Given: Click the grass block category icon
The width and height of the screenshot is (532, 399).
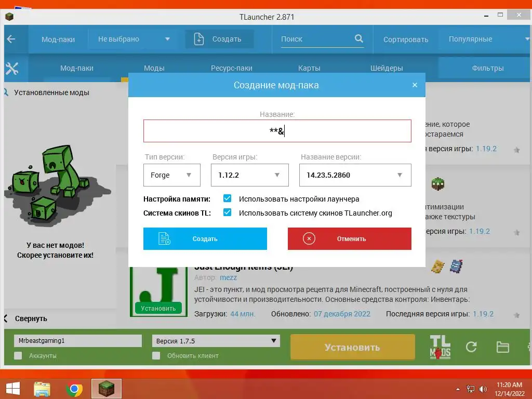Looking at the screenshot, I should coord(437,184).
